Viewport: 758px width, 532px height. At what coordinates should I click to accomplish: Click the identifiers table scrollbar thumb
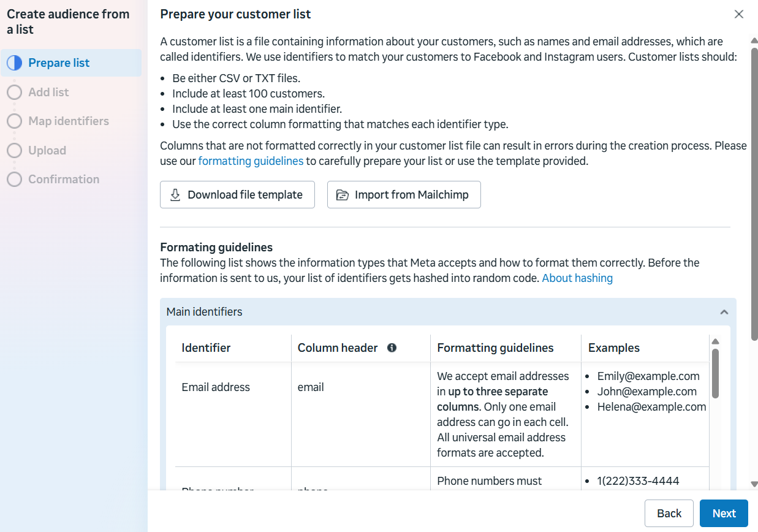pos(715,373)
